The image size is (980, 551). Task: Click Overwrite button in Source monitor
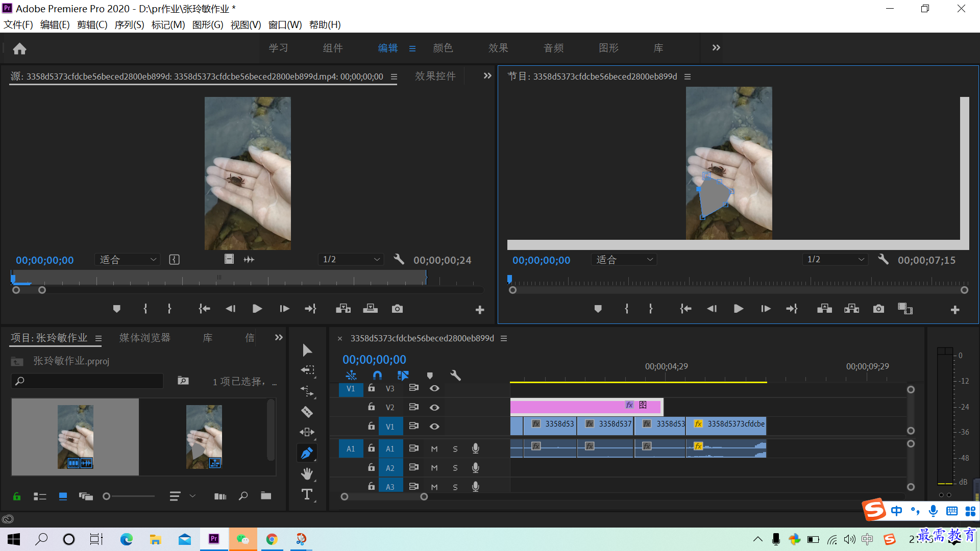371,309
